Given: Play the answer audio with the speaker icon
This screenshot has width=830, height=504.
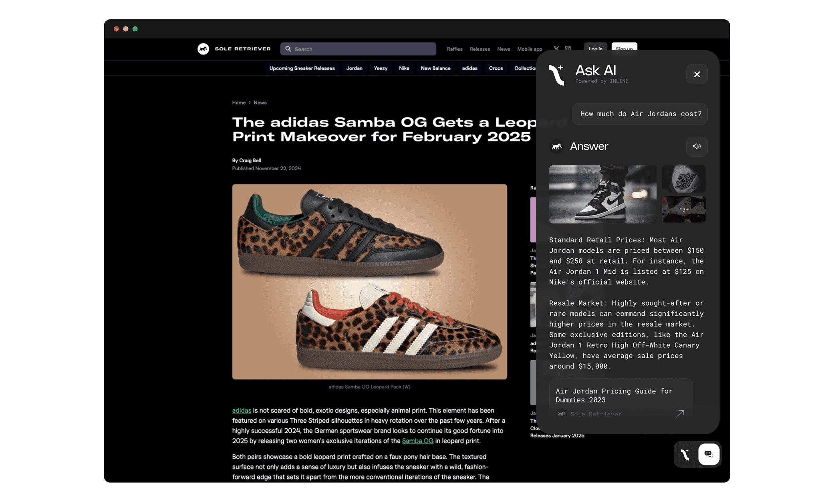Looking at the screenshot, I should 697,146.
